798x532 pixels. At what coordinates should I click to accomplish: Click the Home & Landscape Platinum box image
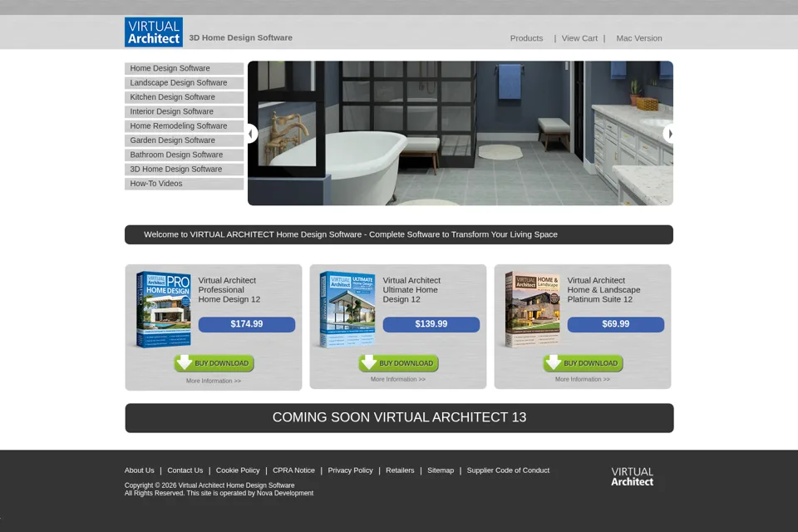tap(532, 309)
